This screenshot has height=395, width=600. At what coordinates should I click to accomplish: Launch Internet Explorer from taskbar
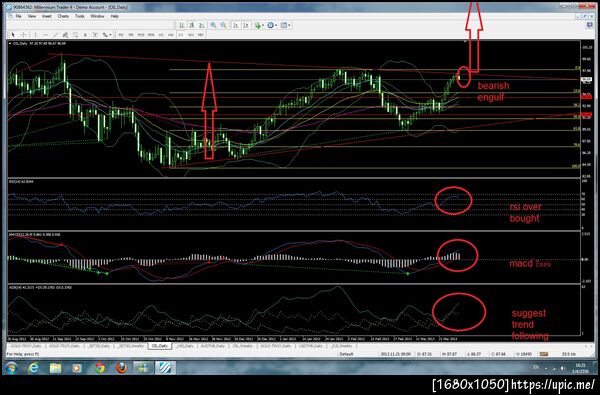coord(34,368)
